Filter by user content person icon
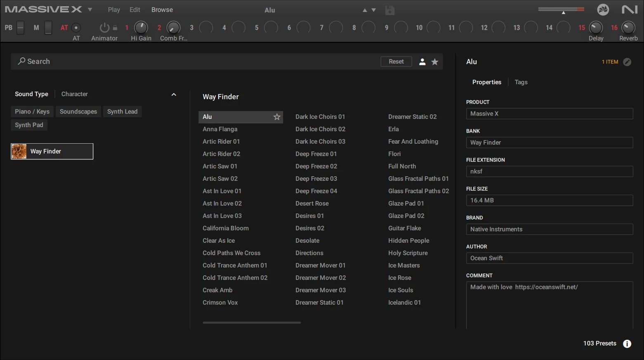Screen dimensions: 644x360 422,62
